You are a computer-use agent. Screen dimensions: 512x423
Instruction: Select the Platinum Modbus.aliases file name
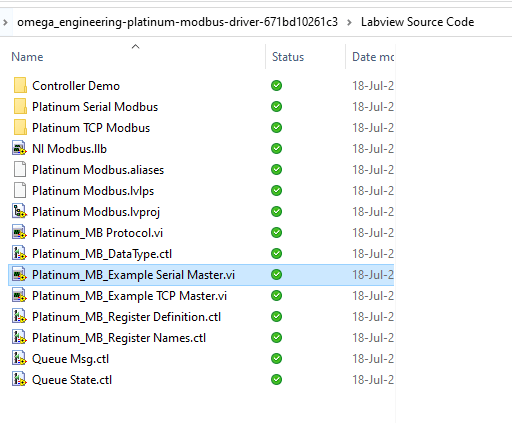[x=98, y=170]
